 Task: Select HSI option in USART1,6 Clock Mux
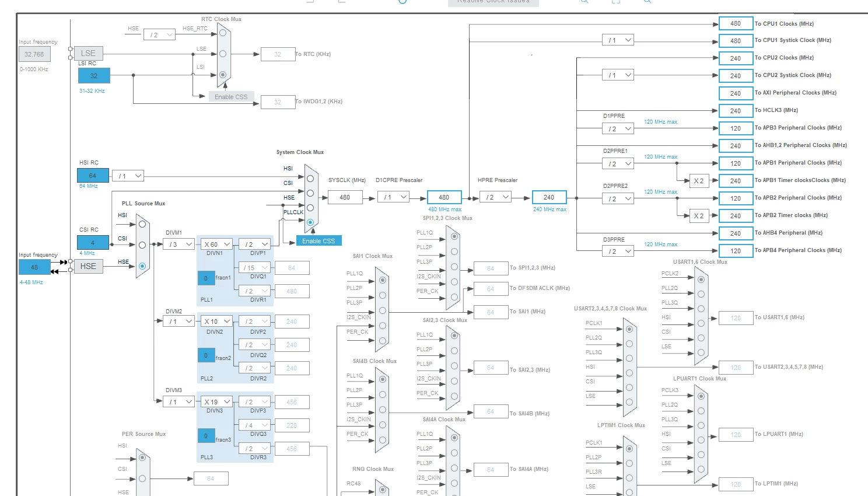click(x=701, y=323)
